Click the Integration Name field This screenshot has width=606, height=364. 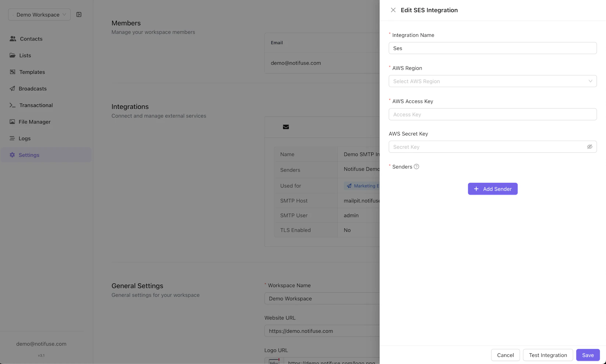coord(493,48)
